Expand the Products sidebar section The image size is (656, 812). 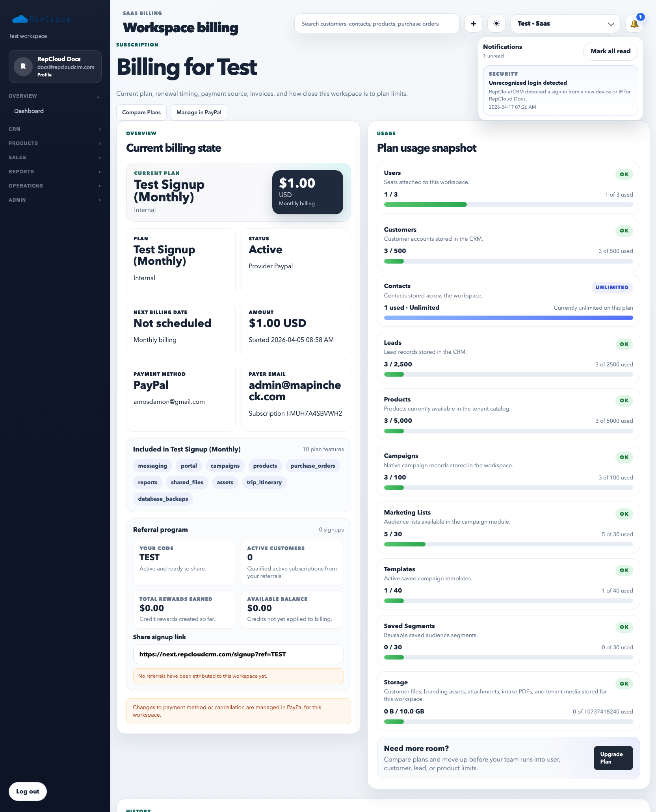55,143
